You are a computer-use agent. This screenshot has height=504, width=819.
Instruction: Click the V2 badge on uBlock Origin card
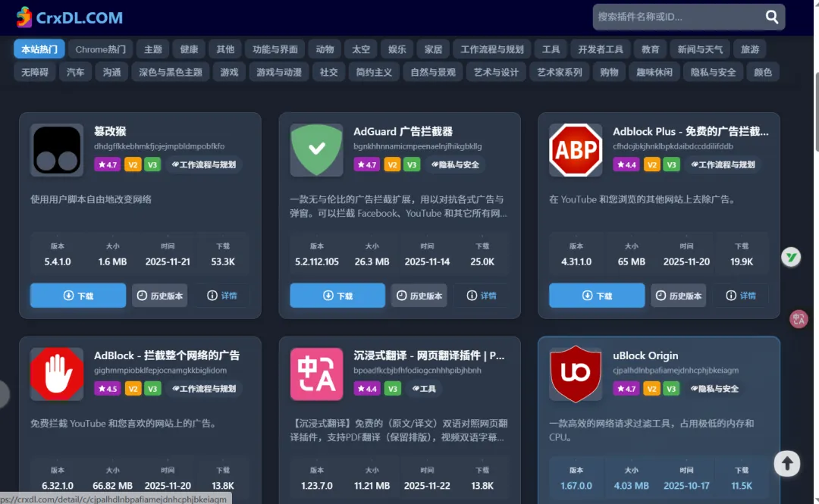pyautogui.click(x=651, y=389)
